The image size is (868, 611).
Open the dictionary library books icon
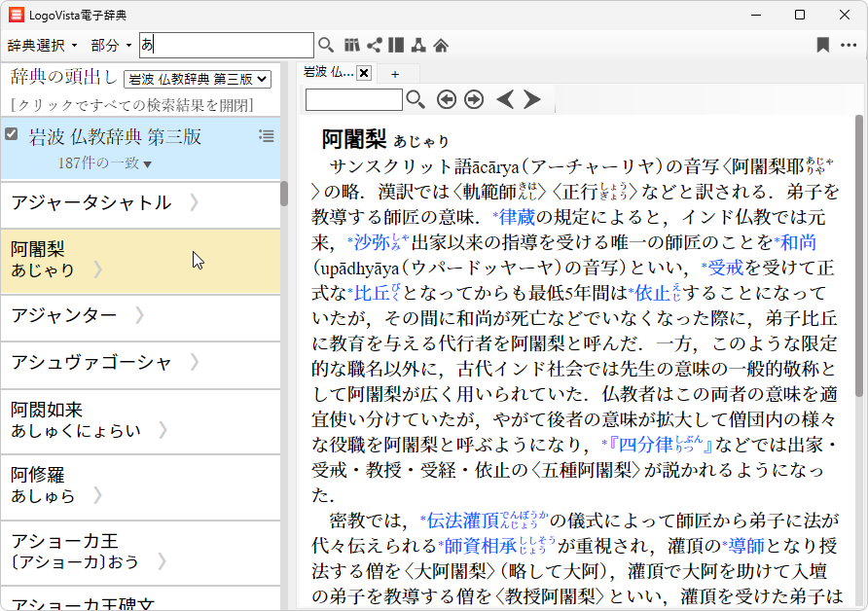pos(352,45)
